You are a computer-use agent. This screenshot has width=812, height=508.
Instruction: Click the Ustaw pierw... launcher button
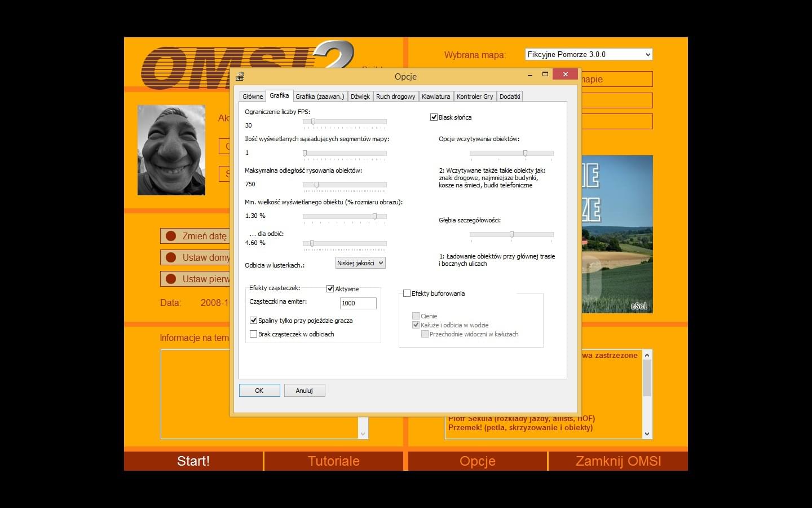point(195,279)
